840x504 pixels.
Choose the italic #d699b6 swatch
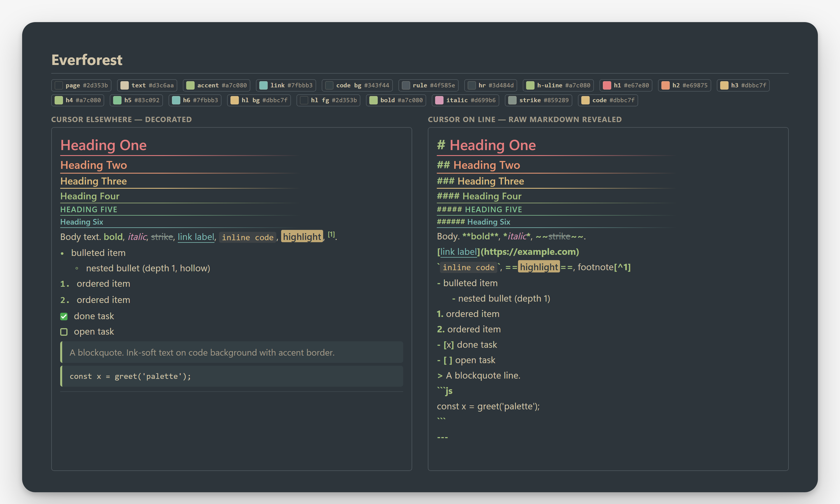click(465, 100)
